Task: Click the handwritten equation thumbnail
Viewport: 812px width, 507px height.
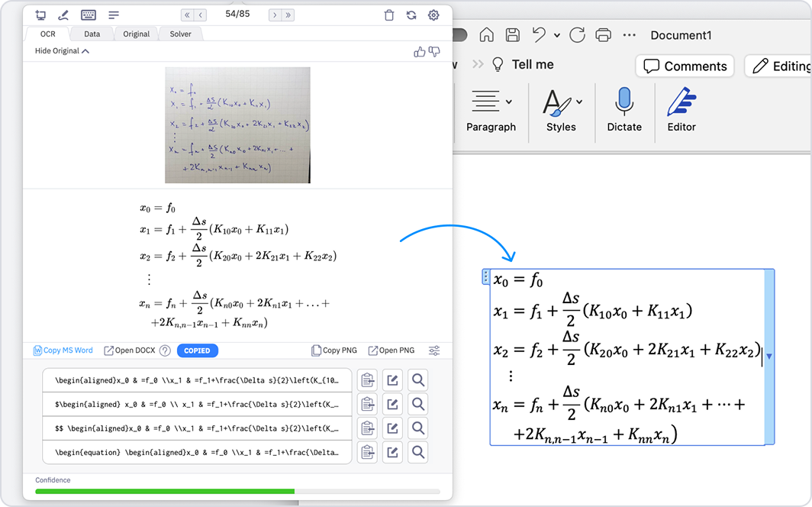Action: pyautogui.click(x=237, y=124)
